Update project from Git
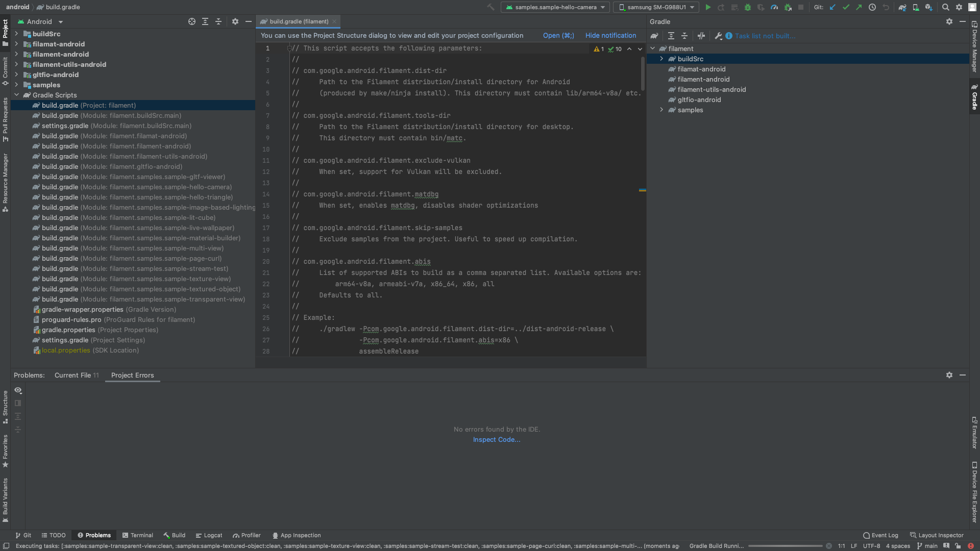Screen dimensions: 980x551 click(x=833, y=7)
